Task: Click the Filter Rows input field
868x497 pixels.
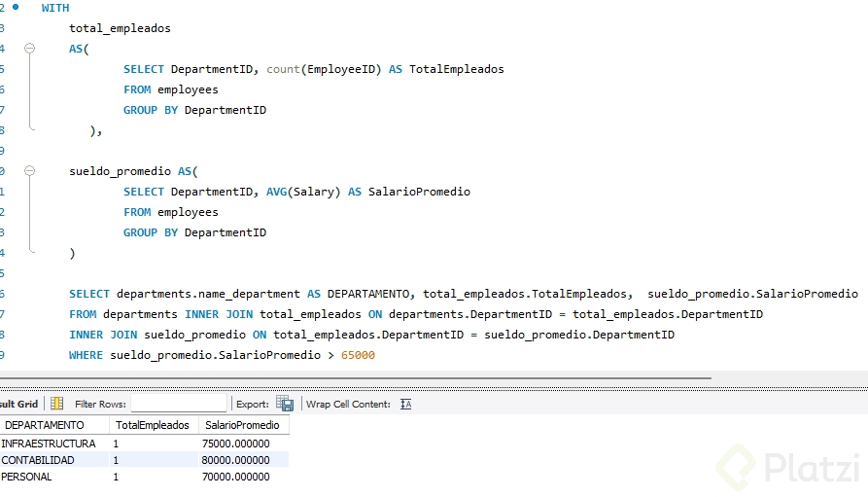Action: pyautogui.click(x=179, y=404)
